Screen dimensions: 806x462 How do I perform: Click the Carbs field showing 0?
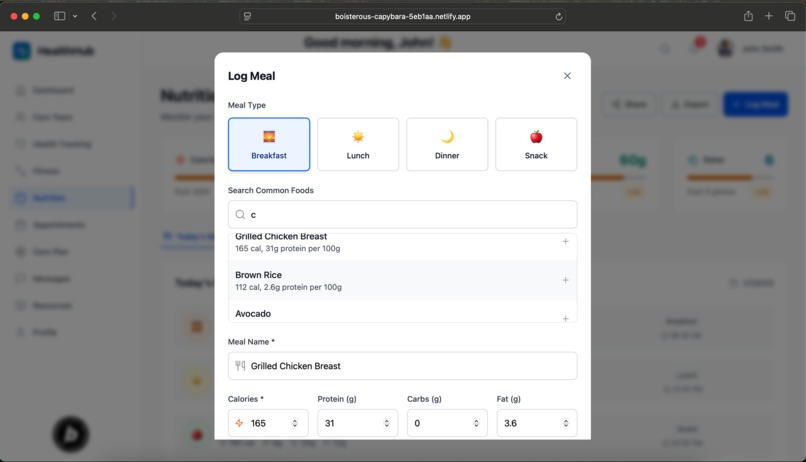coord(447,423)
